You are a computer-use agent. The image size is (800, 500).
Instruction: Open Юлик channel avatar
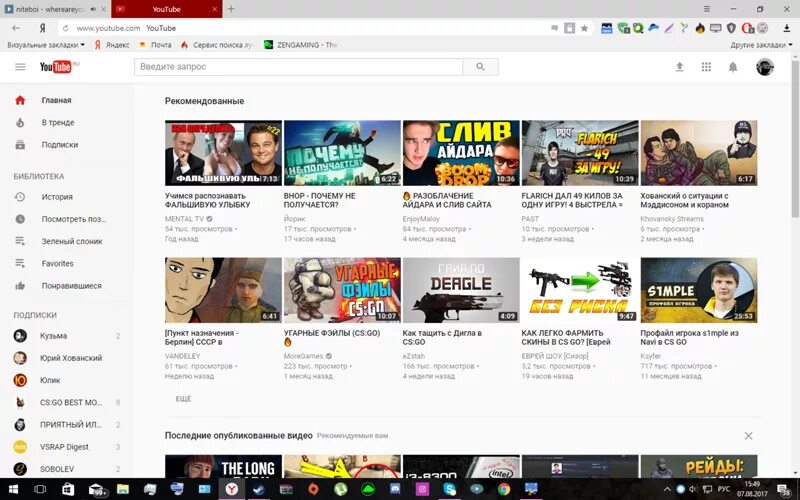point(20,380)
